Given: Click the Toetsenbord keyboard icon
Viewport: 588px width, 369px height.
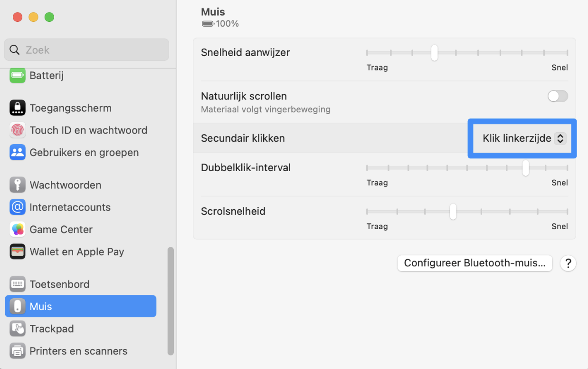Looking at the screenshot, I should pyautogui.click(x=18, y=284).
